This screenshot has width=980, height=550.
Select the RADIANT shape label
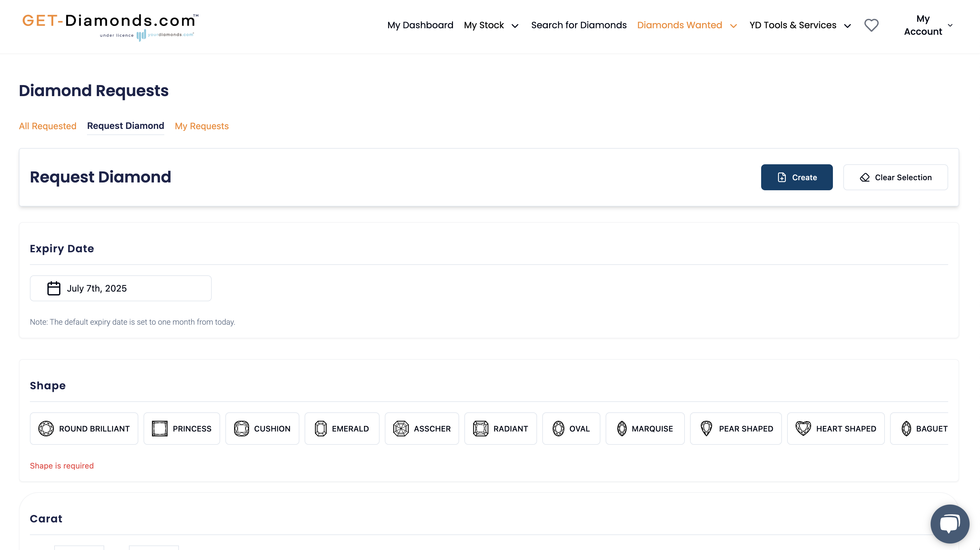(511, 429)
